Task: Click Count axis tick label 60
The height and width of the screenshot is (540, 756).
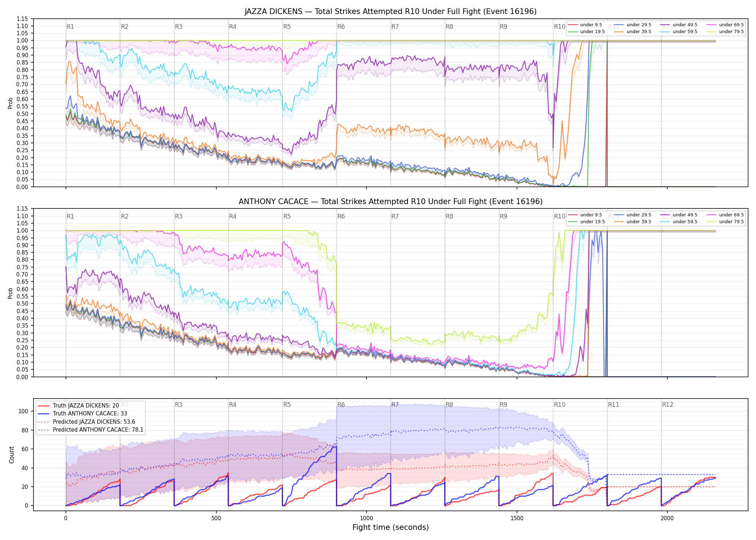Action: pos(25,449)
